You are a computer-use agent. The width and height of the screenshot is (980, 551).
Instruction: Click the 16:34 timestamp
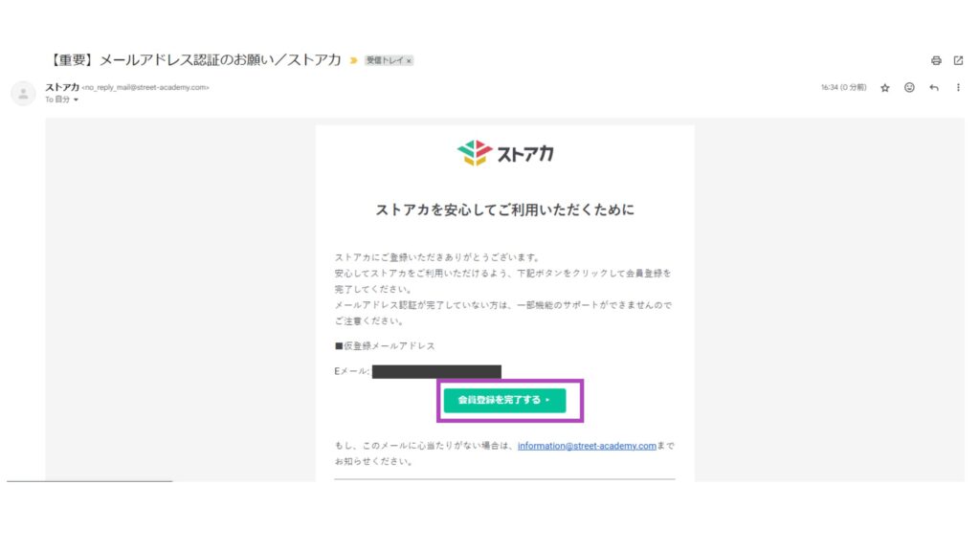coord(844,87)
